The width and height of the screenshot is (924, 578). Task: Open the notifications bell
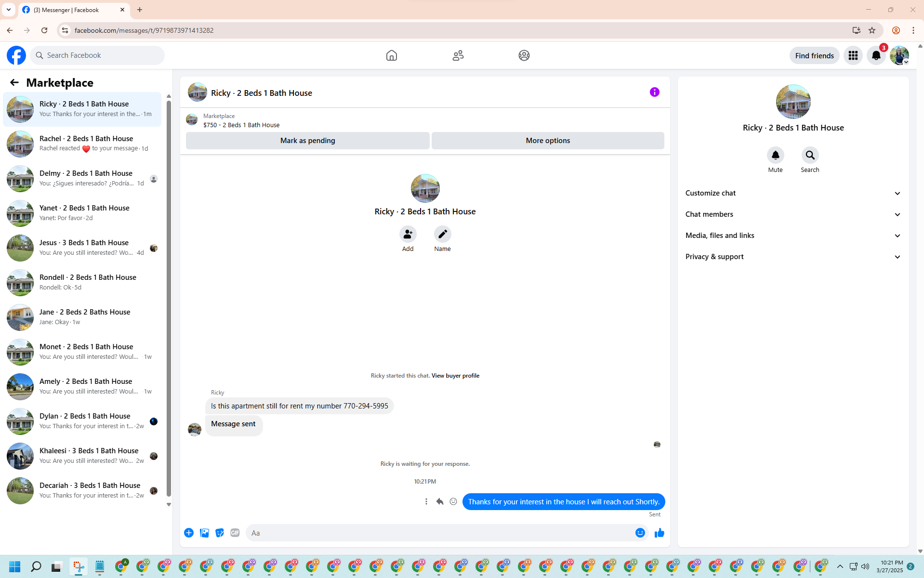pyautogui.click(x=876, y=55)
